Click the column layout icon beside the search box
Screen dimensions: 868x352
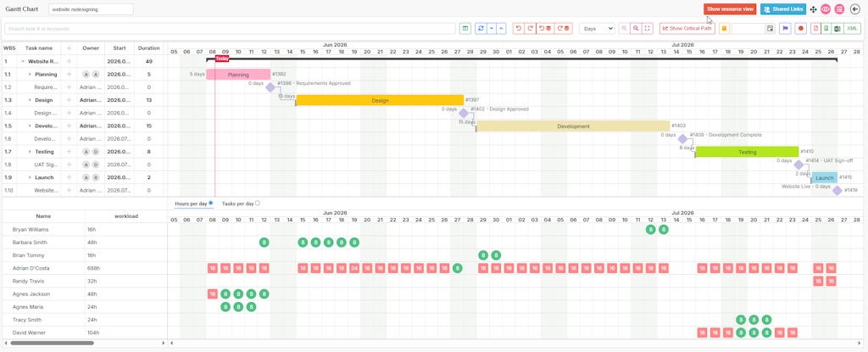coord(465,28)
